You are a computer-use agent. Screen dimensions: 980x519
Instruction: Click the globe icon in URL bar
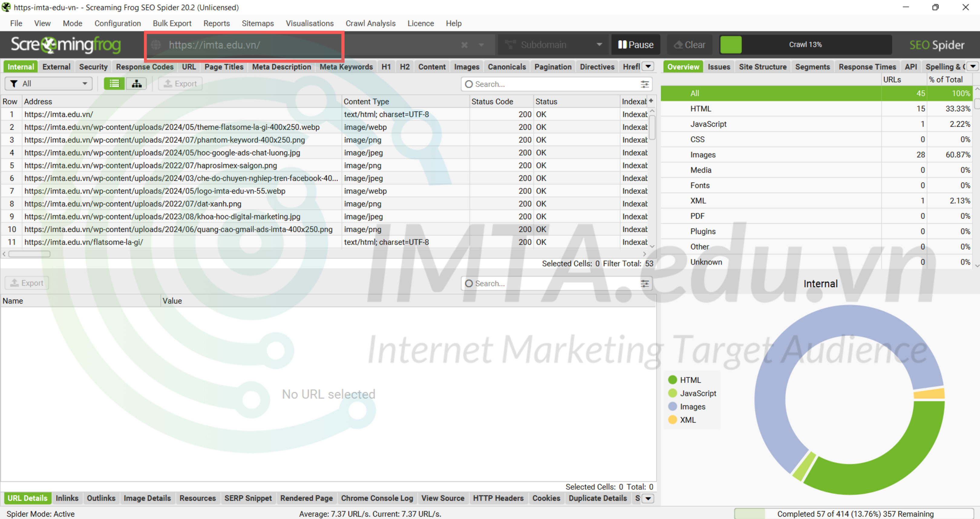pyautogui.click(x=156, y=45)
